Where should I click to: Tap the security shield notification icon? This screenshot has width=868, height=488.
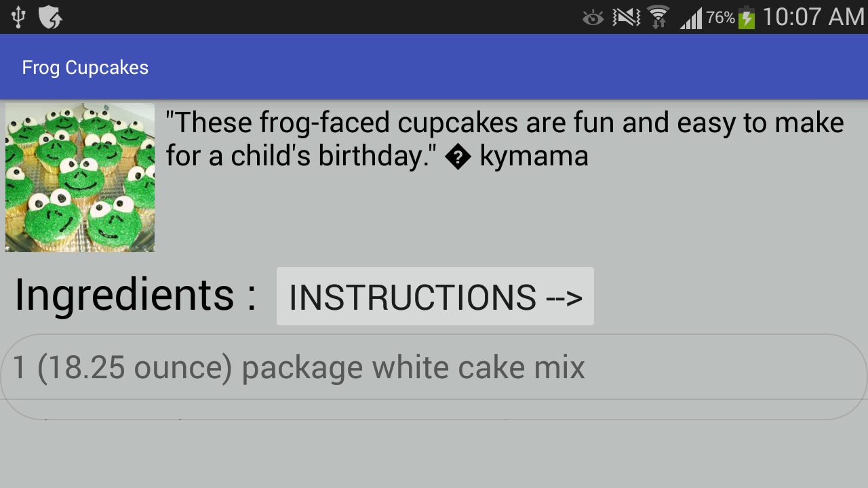50,17
